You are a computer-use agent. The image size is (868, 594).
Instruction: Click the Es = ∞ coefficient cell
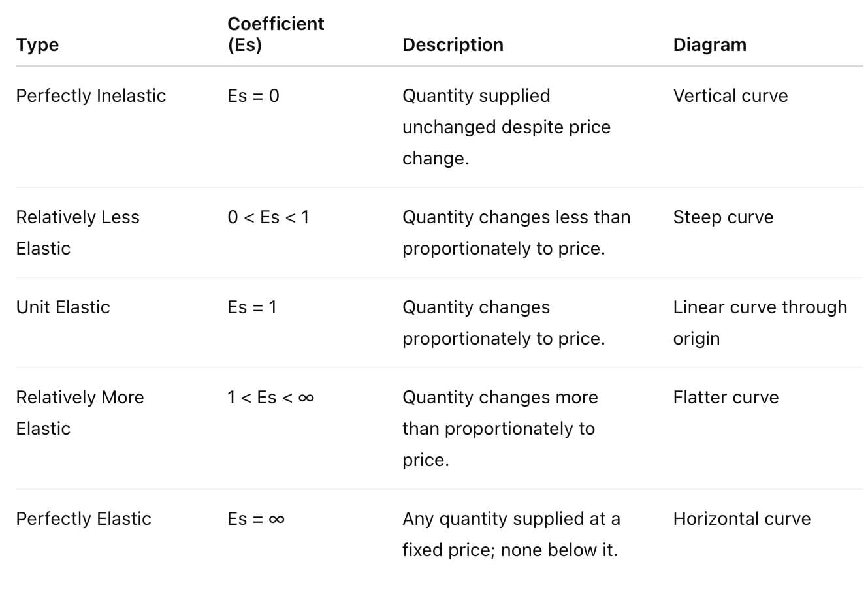[256, 518]
